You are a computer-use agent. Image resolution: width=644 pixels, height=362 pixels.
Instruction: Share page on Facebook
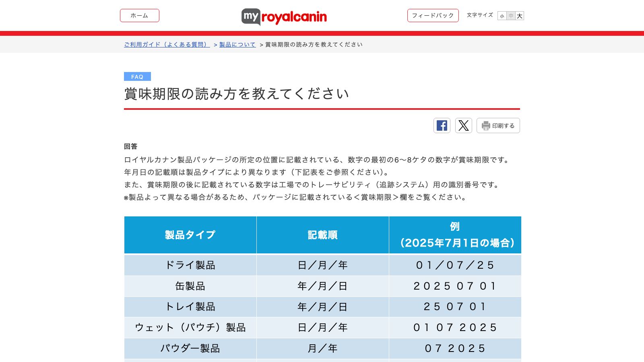point(442,125)
